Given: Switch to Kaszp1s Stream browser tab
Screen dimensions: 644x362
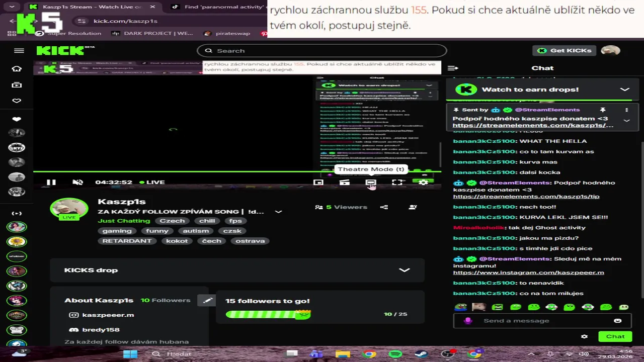Looking at the screenshot, I should coord(92,7).
